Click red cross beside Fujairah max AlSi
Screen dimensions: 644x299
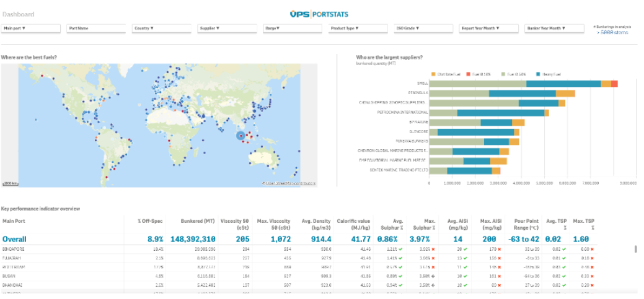tap(498, 258)
